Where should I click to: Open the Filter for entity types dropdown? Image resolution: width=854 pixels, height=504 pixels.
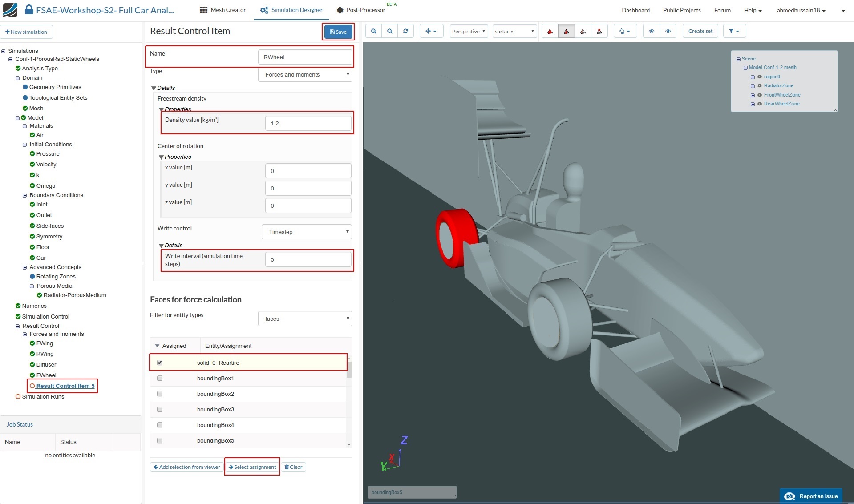(305, 319)
